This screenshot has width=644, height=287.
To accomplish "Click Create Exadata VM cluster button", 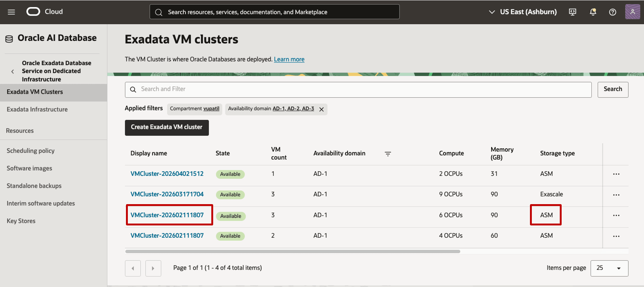I will 167,128.
